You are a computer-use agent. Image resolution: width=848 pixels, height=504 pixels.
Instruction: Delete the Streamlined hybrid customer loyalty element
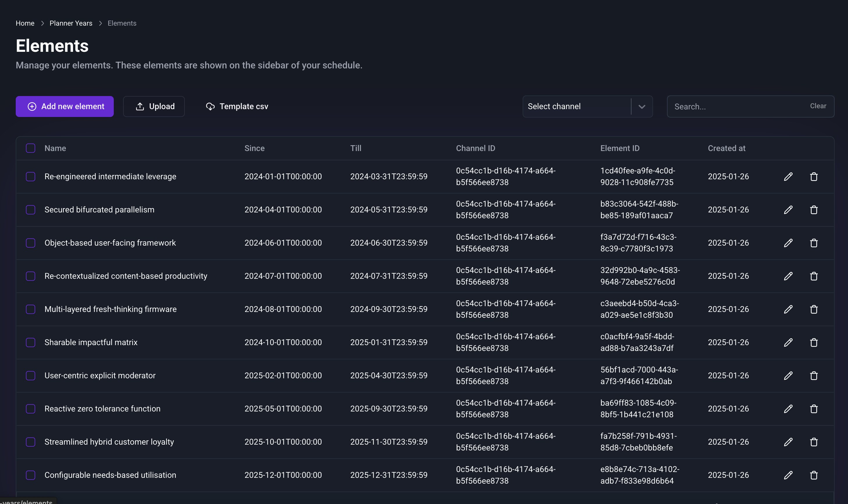pos(814,442)
